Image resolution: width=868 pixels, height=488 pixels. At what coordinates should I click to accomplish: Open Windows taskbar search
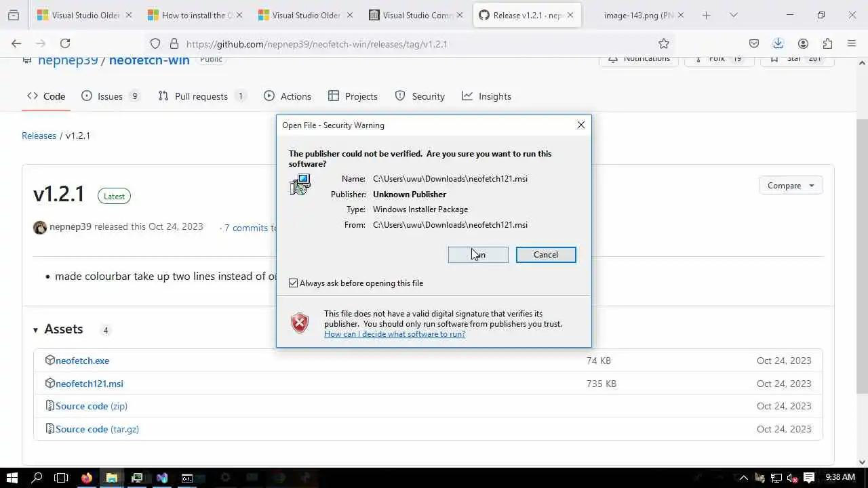(37, 478)
